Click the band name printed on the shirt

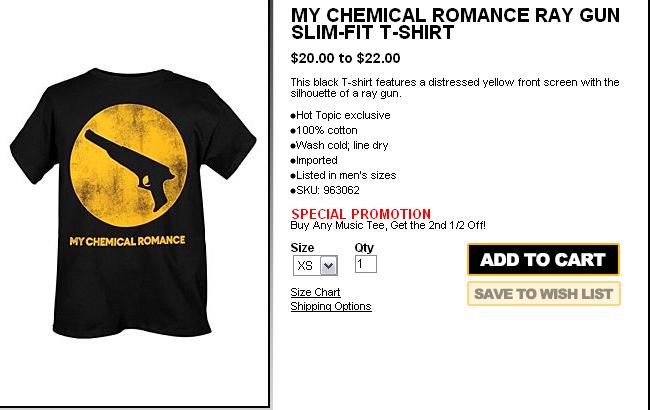click(127, 241)
